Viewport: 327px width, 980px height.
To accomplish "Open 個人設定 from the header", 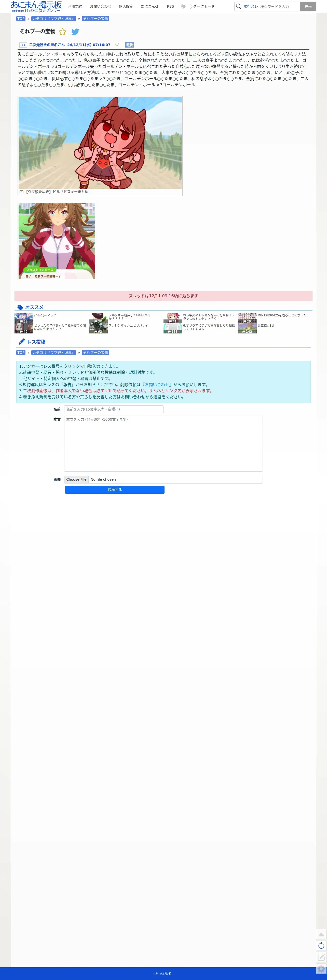I will [126, 6].
